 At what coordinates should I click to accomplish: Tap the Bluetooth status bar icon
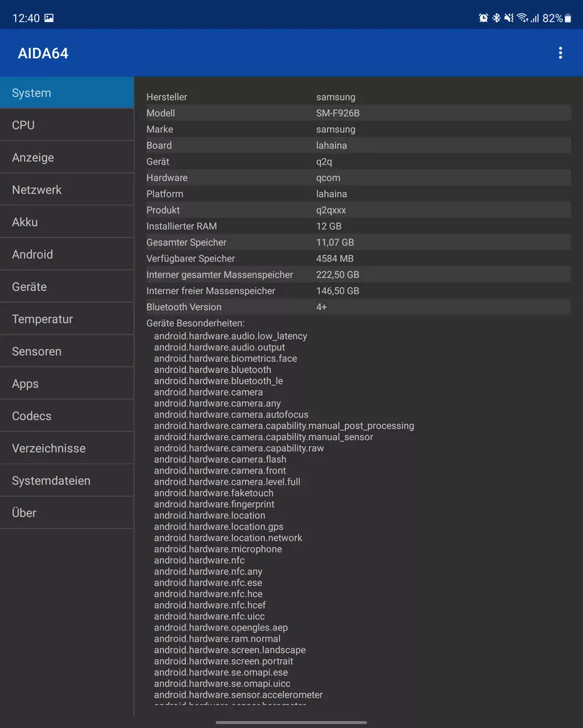tap(496, 19)
